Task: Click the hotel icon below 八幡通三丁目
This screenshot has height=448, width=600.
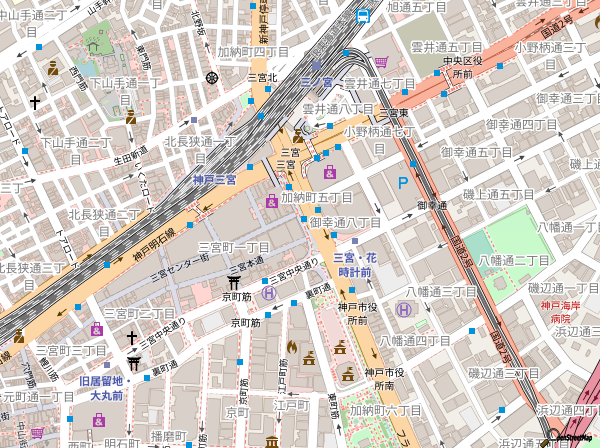Action: pyautogui.click(x=404, y=310)
